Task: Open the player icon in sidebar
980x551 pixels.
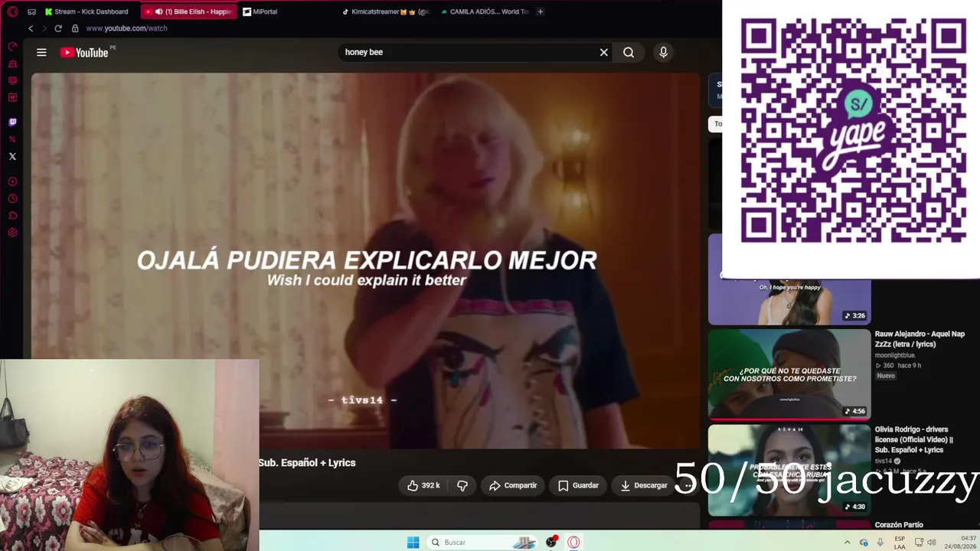Action: tap(12, 182)
